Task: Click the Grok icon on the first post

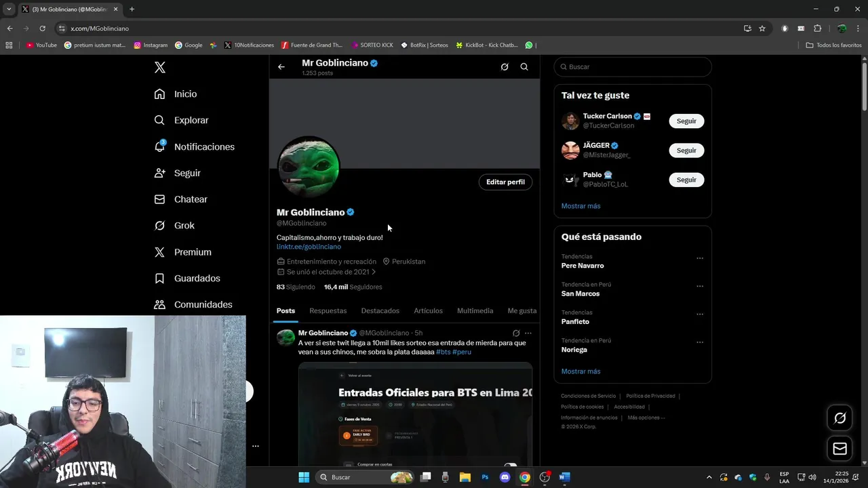Action: [x=516, y=333]
